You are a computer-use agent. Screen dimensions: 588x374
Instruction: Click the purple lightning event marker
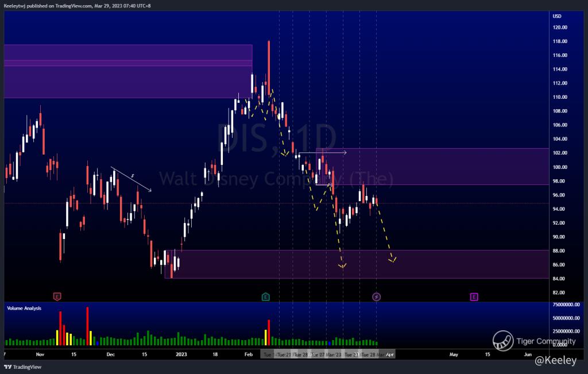(x=376, y=296)
